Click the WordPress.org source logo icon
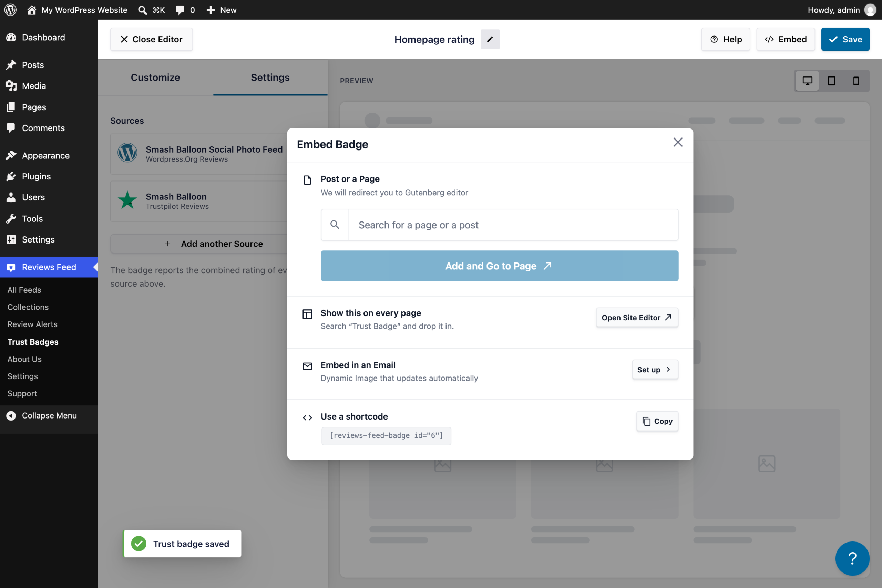 coord(127,153)
